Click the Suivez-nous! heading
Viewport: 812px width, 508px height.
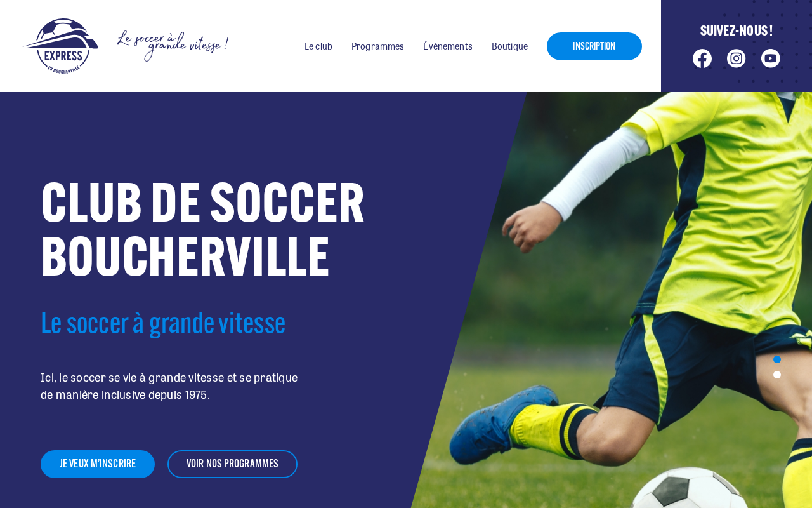(x=737, y=30)
